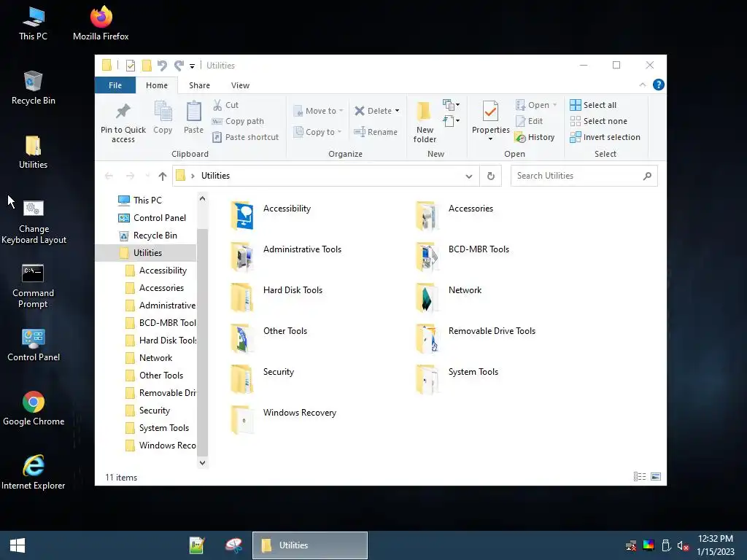The image size is (747, 560).
Task: Open Customize Quick Access Toolbar arrow
Action: click(192, 66)
